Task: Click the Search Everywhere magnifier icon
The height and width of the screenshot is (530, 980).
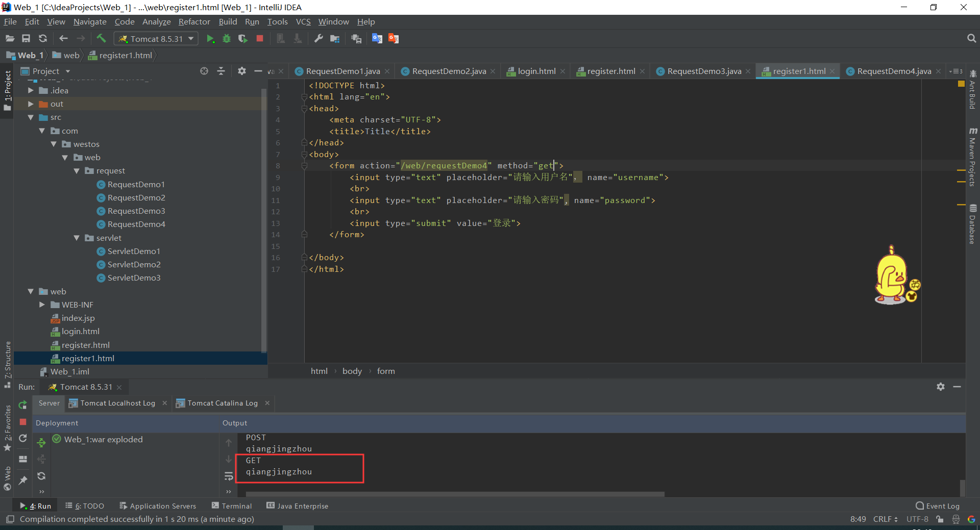Action: click(971, 38)
